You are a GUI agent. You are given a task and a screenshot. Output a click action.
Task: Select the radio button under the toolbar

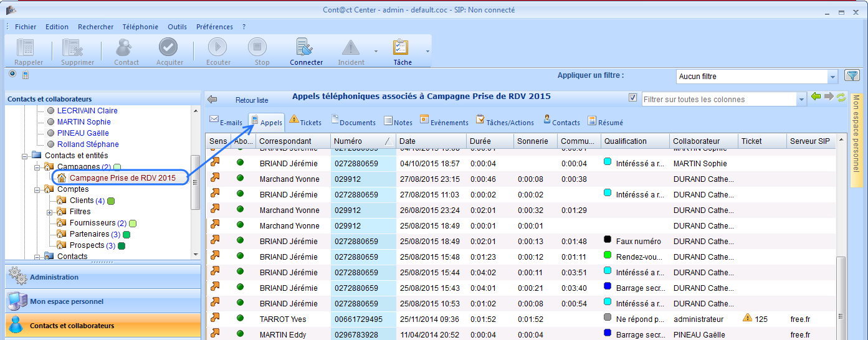point(12,74)
